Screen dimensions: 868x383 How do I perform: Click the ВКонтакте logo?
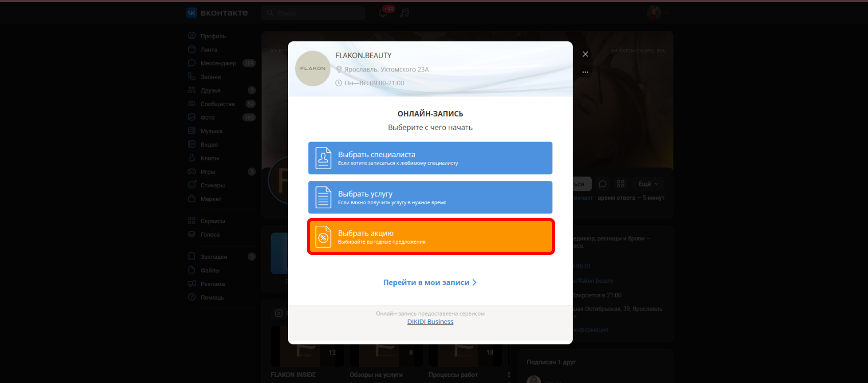point(217,13)
